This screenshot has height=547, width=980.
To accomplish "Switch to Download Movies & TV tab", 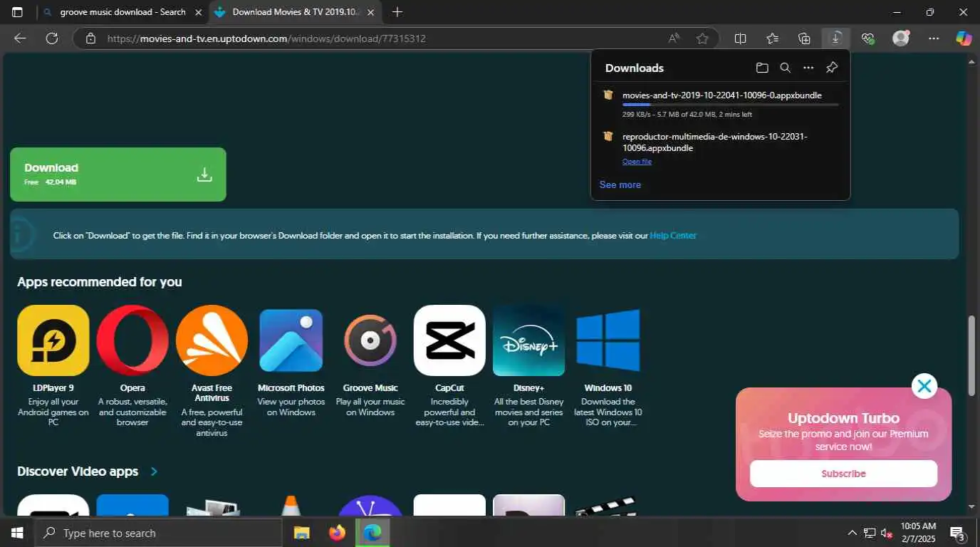I will click(296, 12).
